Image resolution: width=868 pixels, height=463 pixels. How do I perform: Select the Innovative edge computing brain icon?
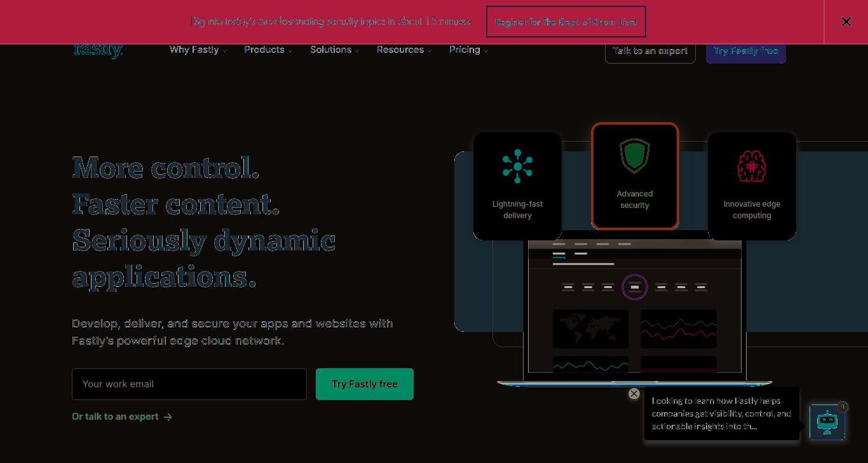tap(752, 167)
